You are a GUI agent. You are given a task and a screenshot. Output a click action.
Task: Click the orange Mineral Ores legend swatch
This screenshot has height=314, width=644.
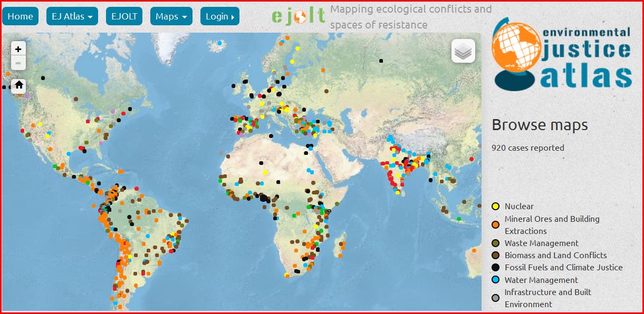(x=495, y=225)
